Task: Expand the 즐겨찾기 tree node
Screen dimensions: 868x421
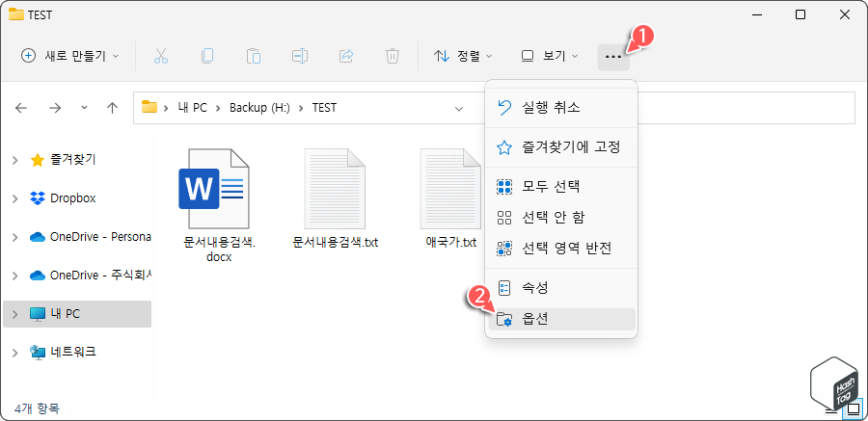Action: (14, 161)
